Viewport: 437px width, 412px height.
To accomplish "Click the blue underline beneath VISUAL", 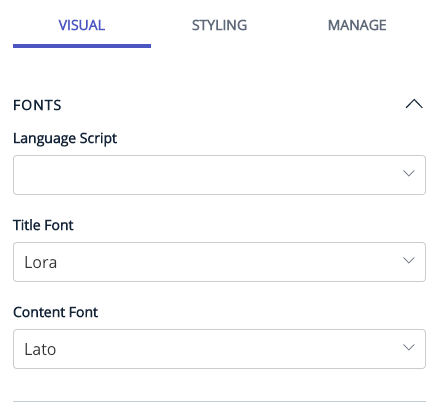I will 82,46.
